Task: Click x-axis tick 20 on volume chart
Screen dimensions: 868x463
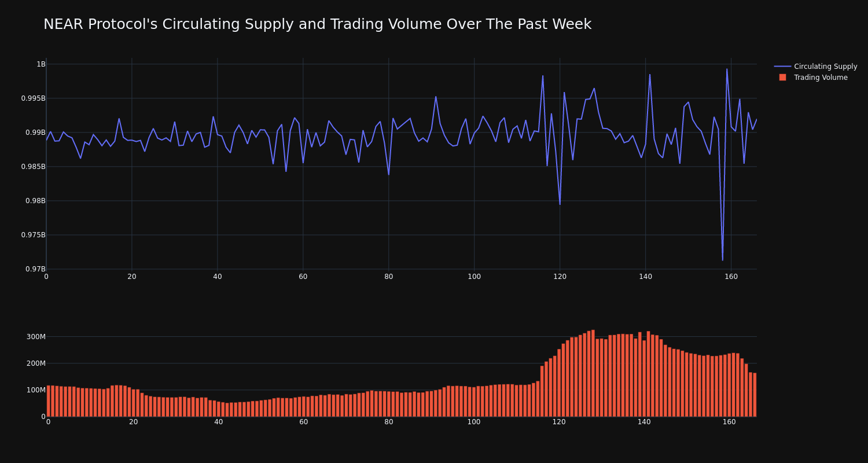Action: click(134, 422)
